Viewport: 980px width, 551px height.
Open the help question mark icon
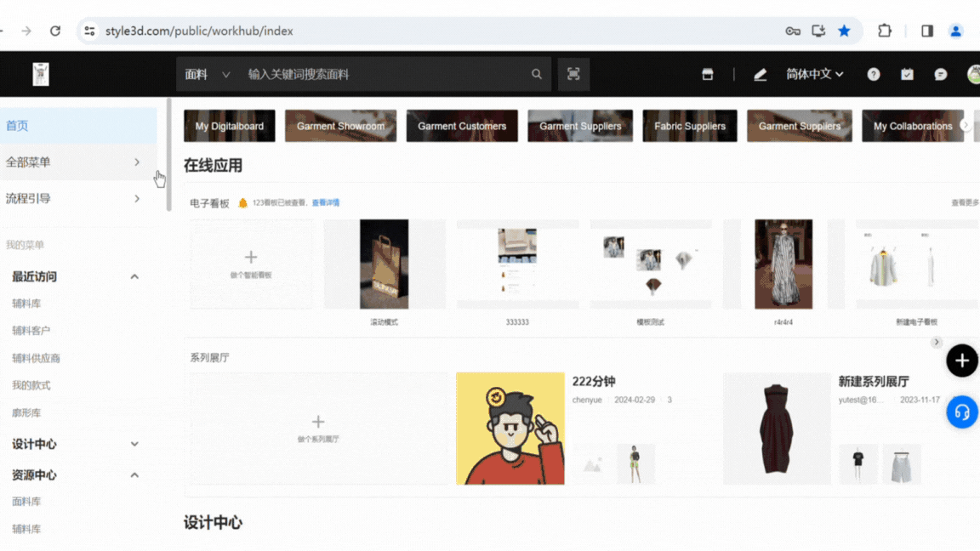[873, 75]
